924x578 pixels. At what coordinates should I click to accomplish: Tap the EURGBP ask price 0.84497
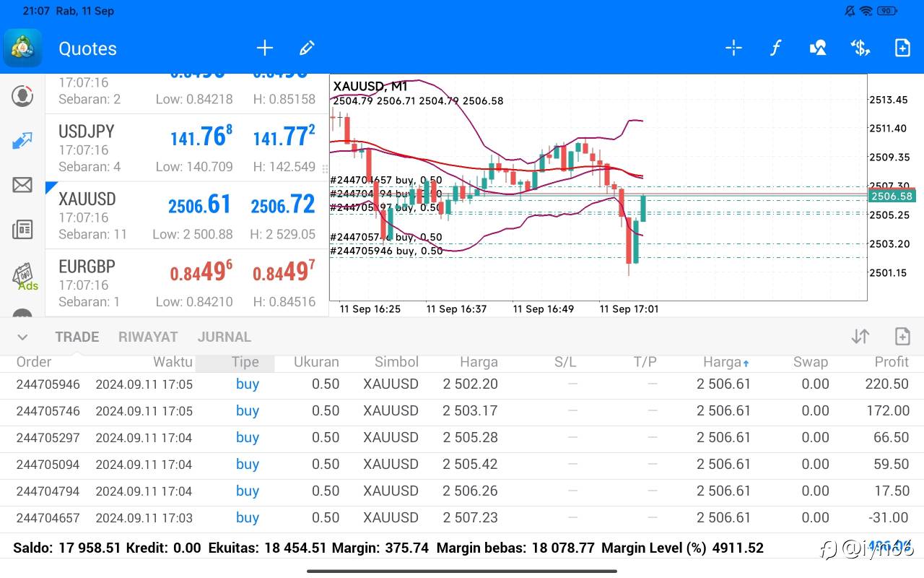tap(284, 271)
